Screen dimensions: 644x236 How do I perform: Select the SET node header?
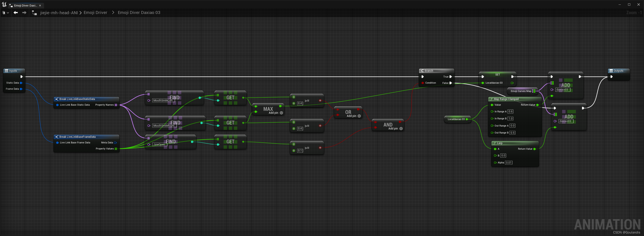click(498, 74)
